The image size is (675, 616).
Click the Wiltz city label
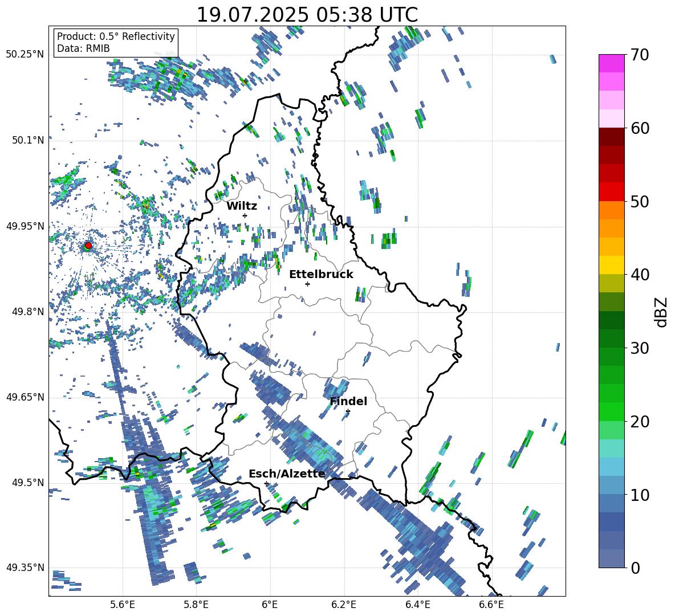point(242,206)
